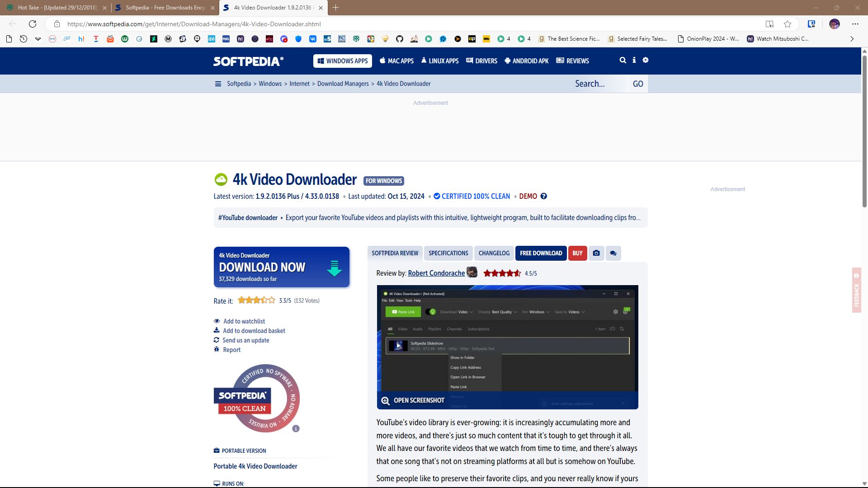Open Android APK menu
The width and height of the screenshot is (868, 488).
pyautogui.click(x=526, y=61)
